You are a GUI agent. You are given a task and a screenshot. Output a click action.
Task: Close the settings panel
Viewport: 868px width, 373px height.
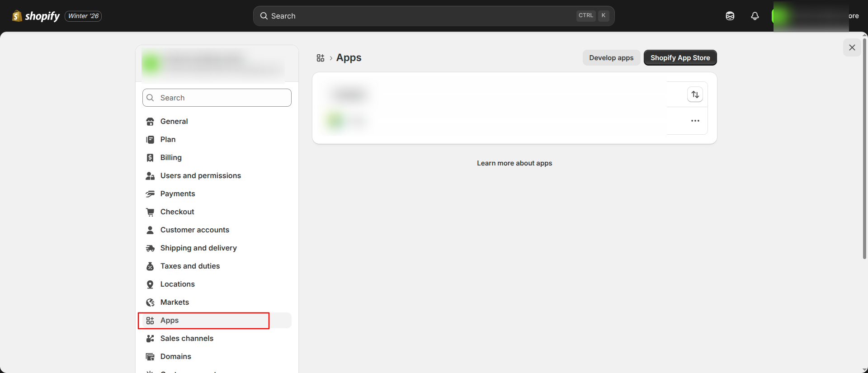(852, 47)
